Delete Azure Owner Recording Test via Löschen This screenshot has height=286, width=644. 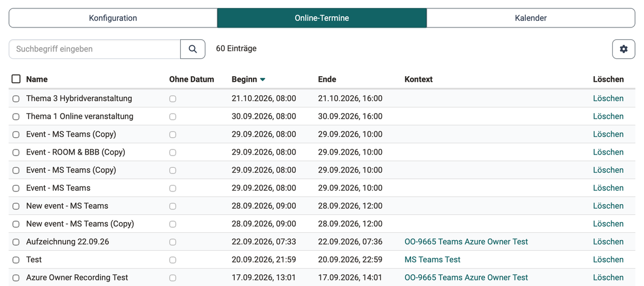coord(608,278)
